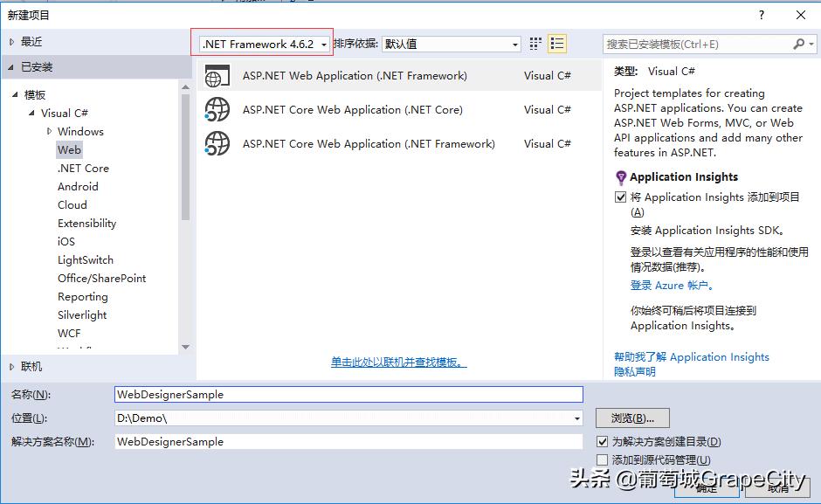Image resolution: width=821 pixels, height=504 pixels.
Task: Click the Application Insights lightbulb icon
Action: pos(621,177)
